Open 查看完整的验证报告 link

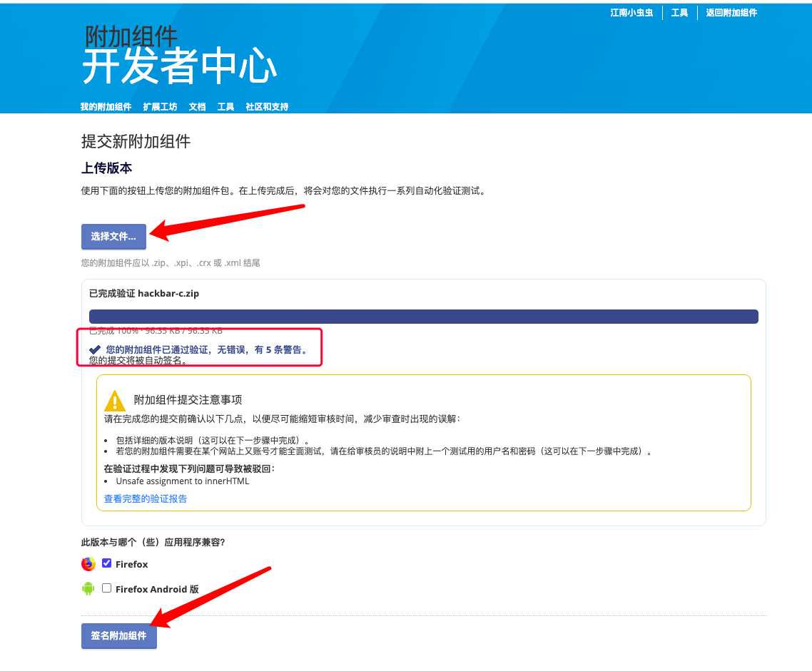[146, 498]
